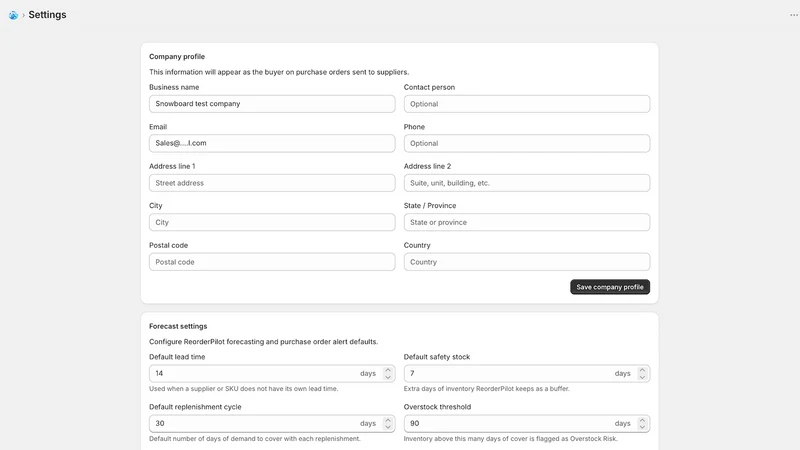Save the company profile
Image resolution: width=800 pixels, height=450 pixels.
click(x=610, y=287)
